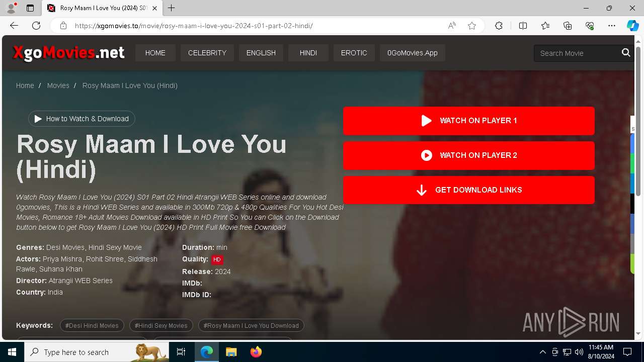Image resolution: width=644 pixels, height=362 pixels.
Task: Close the Rosy Maam browser tab
Action: (x=155, y=8)
